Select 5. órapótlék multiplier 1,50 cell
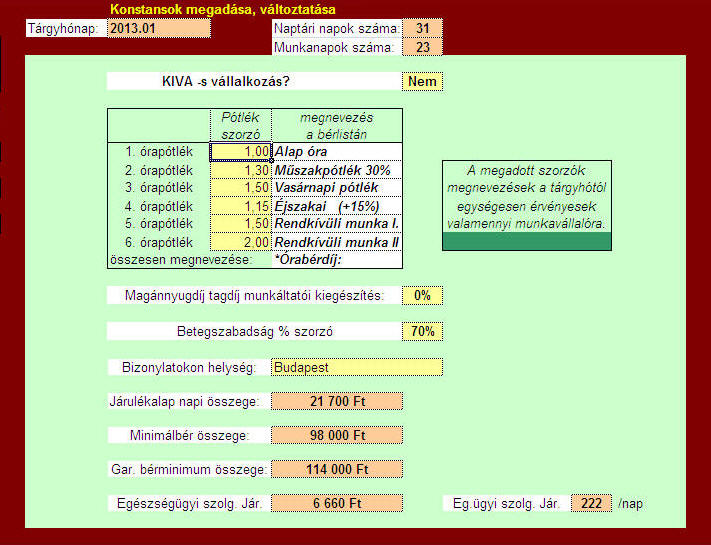Image resolution: width=711 pixels, height=545 pixels. 240,224
